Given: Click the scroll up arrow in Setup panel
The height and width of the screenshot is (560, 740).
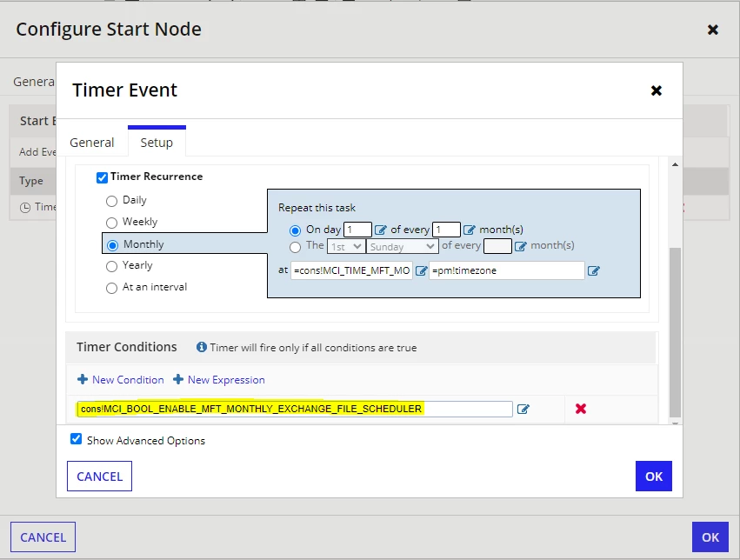Looking at the screenshot, I should (x=676, y=164).
